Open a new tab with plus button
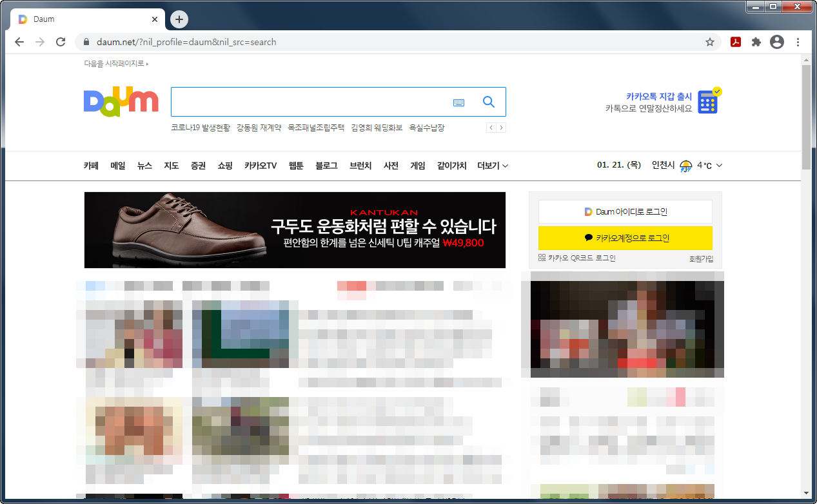 tap(179, 19)
